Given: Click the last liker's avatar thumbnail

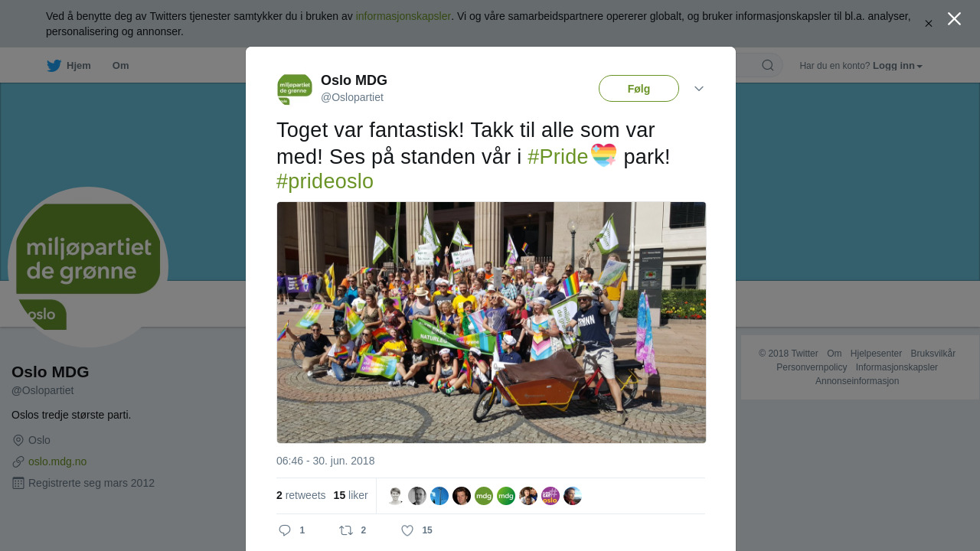Looking at the screenshot, I should pyautogui.click(x=573, y=496).
